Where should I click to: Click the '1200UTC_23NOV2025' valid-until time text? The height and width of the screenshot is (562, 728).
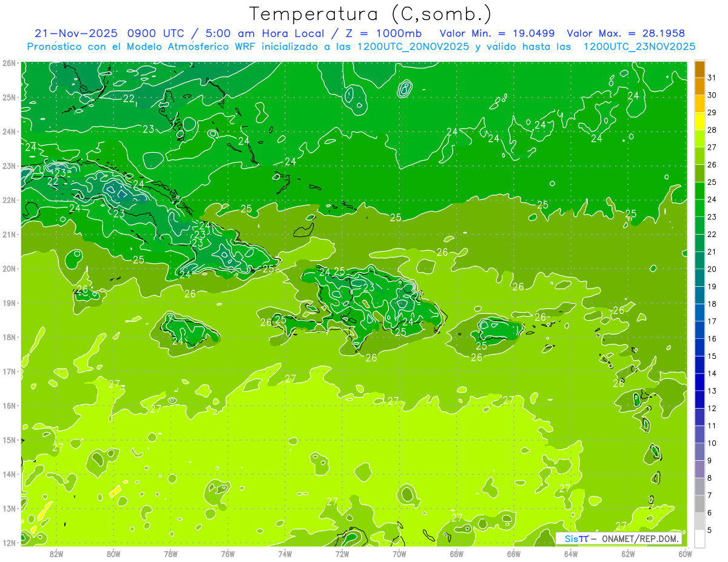click(x=639, y=47)
